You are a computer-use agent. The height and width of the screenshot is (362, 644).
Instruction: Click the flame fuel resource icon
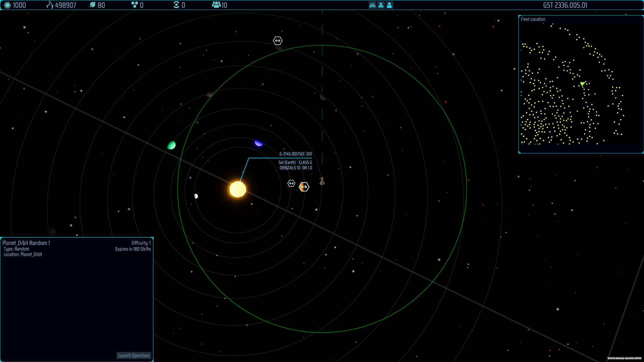tap(50, 5)
